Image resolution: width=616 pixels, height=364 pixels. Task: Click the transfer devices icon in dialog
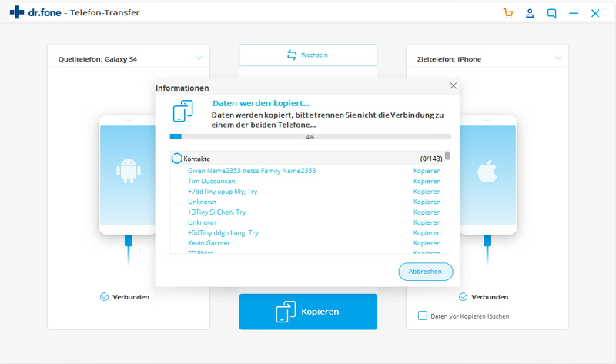pos(182,111)
